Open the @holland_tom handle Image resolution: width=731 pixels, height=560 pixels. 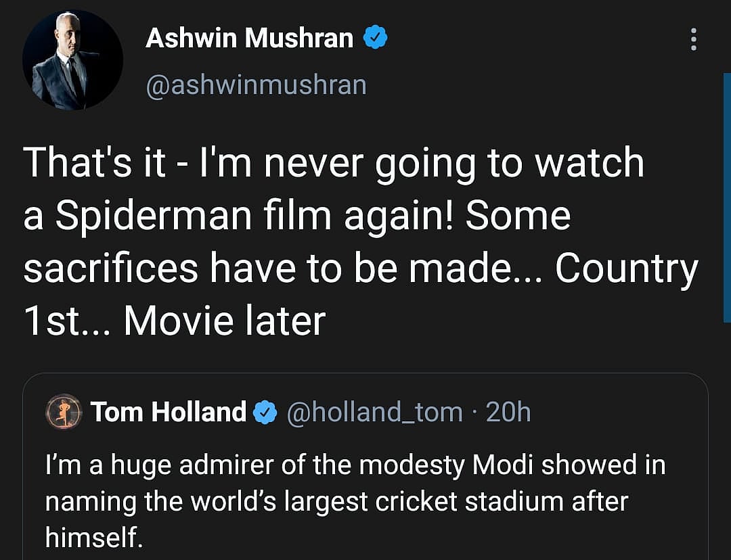(x=375, y=412)
